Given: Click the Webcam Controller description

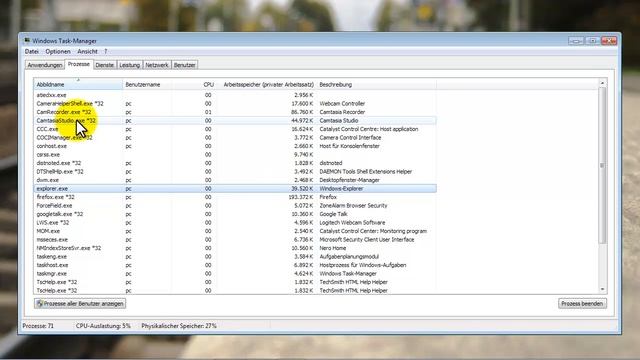Looking at the screenshot, I should point(342,104).
